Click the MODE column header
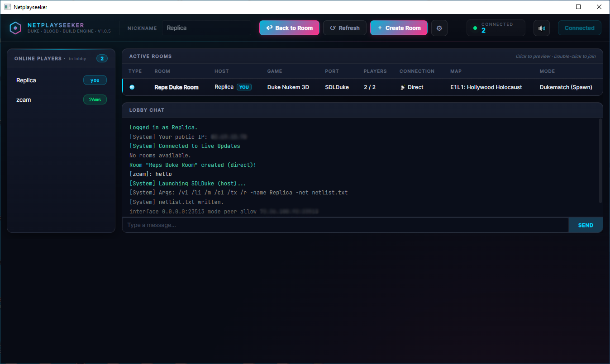Viewport: 610px width, 364px height. point(547,71)
